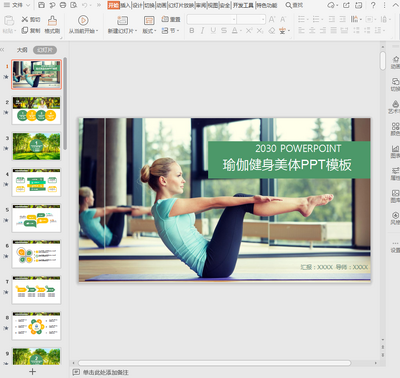
Task: Click the paste clipboard icon
Action: click(x=9, y=21)
